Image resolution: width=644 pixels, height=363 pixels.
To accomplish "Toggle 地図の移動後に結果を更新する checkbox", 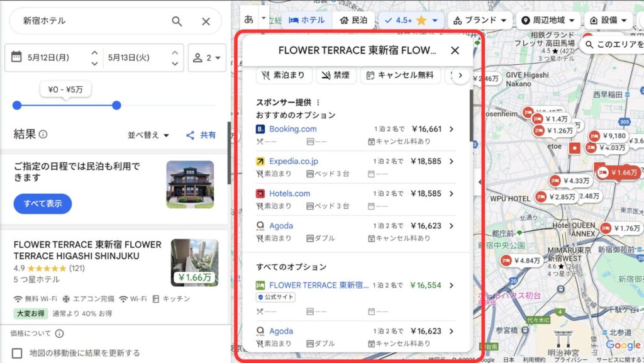I will [x=17, y=353].
